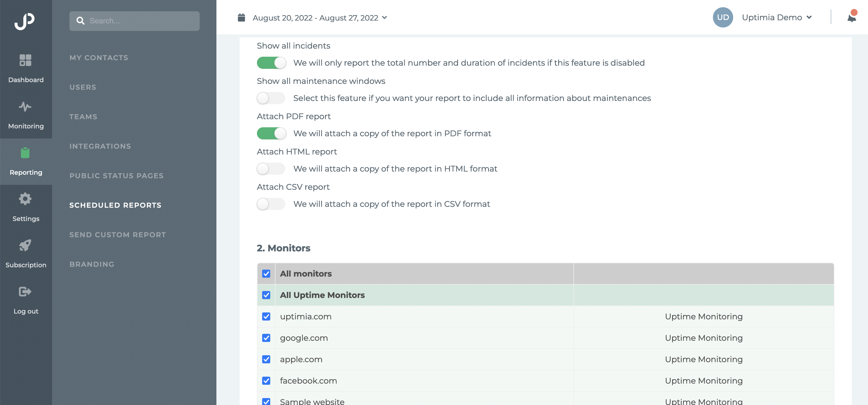This screenshot has width=868, height=405.
Task: Select the Reporting clipboard icon
Action: 25,153
